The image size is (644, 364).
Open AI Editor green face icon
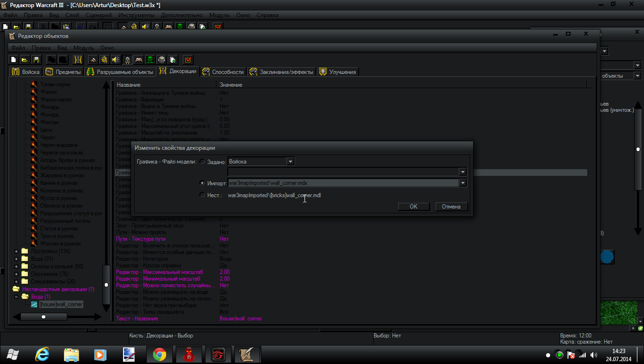(x=150, y=60)
